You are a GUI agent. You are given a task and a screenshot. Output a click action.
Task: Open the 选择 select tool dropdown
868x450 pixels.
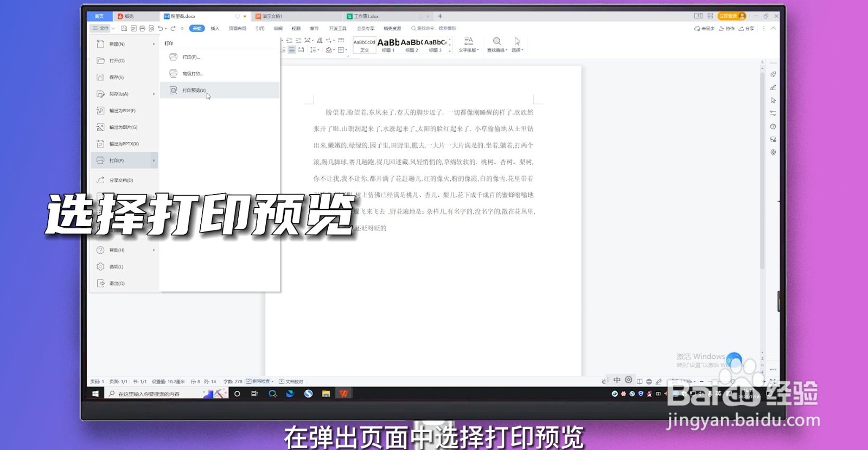[x=517, y=45]
